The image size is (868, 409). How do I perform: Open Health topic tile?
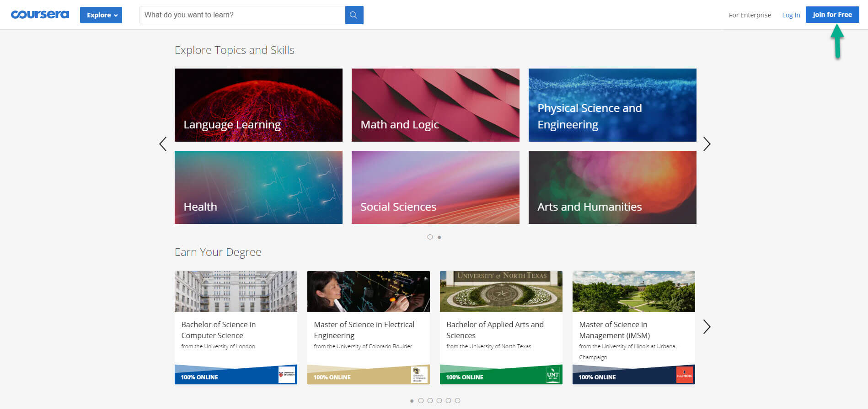click(258, 187)
